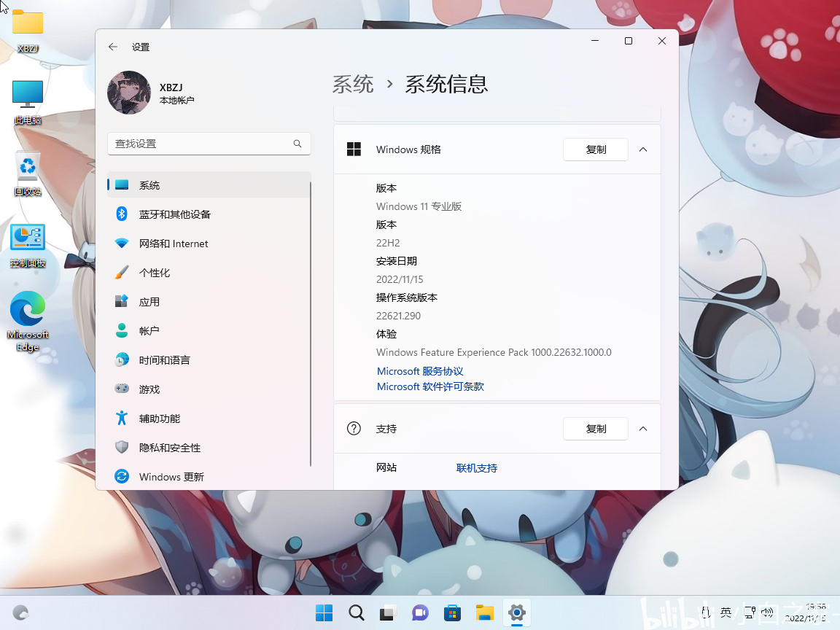
Task: Open the XBZJ folder on desktop
Action: pos(27,31)
